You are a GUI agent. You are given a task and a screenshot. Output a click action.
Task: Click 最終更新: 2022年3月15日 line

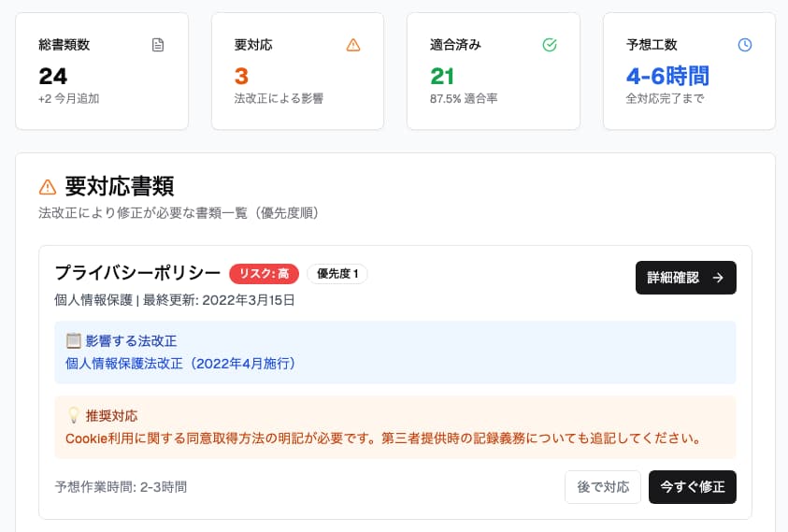point(219,300)
